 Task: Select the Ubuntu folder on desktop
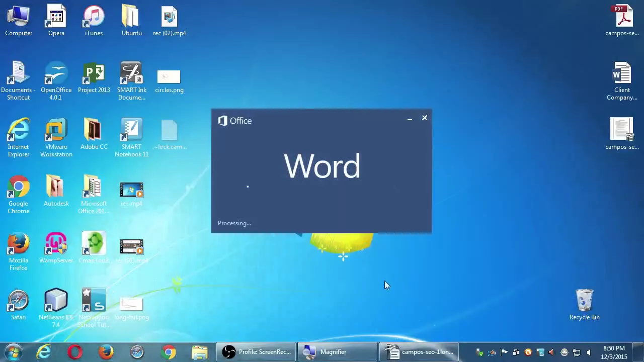point(131,20)
